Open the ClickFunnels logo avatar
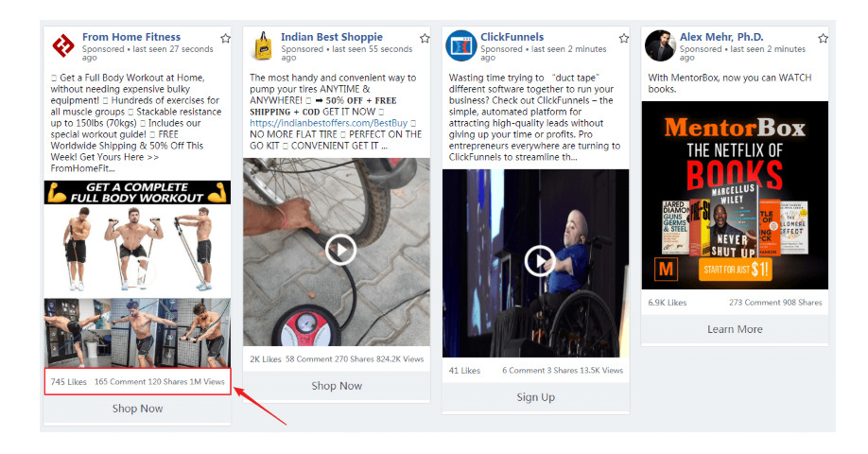Viewport: 868px width, 454px height. click(x=461, y=45)
